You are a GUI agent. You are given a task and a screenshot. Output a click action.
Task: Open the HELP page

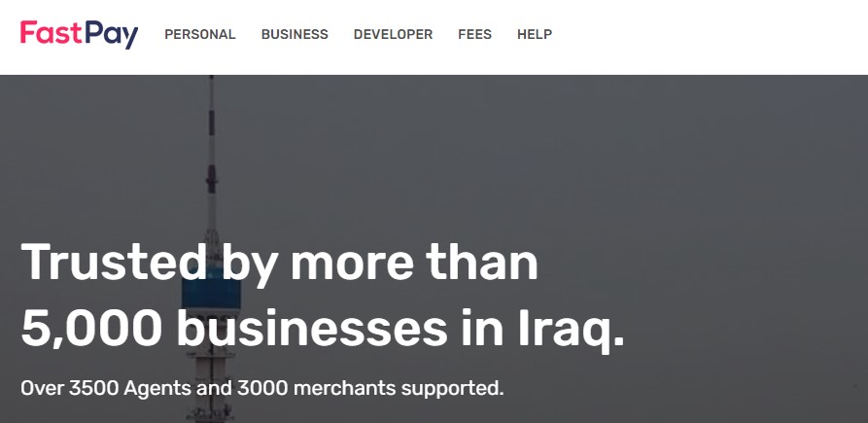coord(535,34)
